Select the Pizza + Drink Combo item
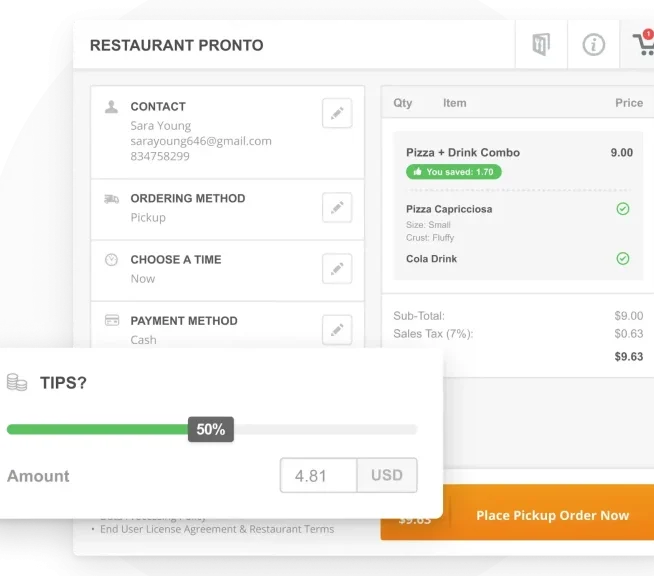Image resolution: width=654 pixels, height=576 pixels. click(463, 153)
